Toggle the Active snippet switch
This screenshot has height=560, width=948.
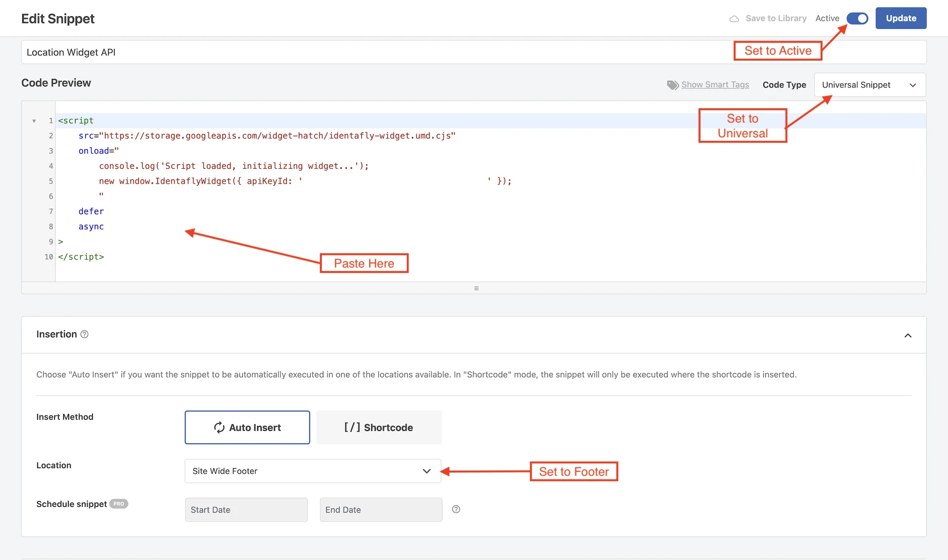click(x=858, y=18)
